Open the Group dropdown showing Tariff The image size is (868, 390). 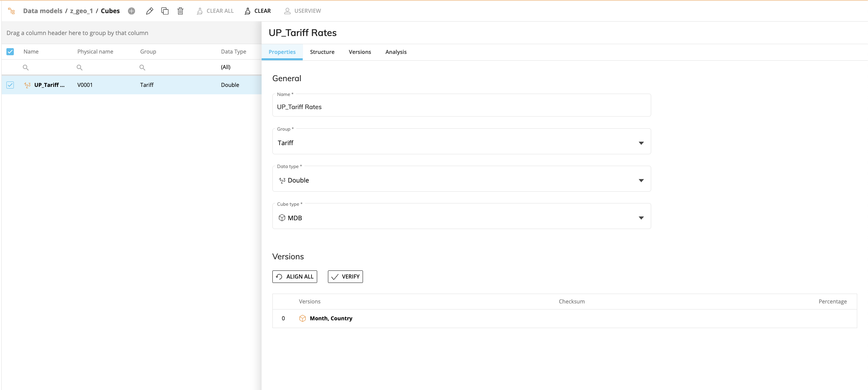[x=461, y=143]
